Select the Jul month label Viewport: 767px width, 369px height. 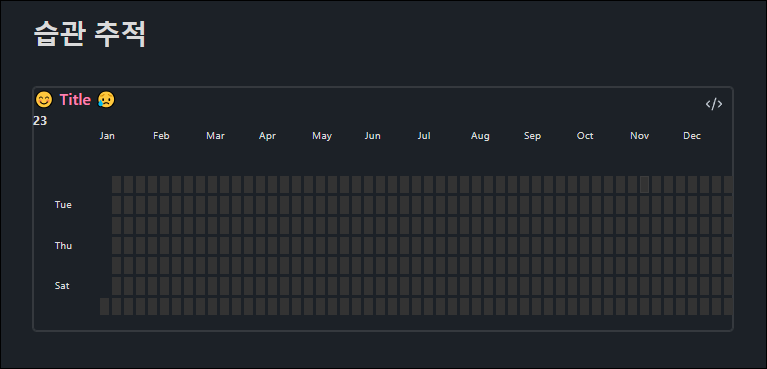tap(424, 136)
